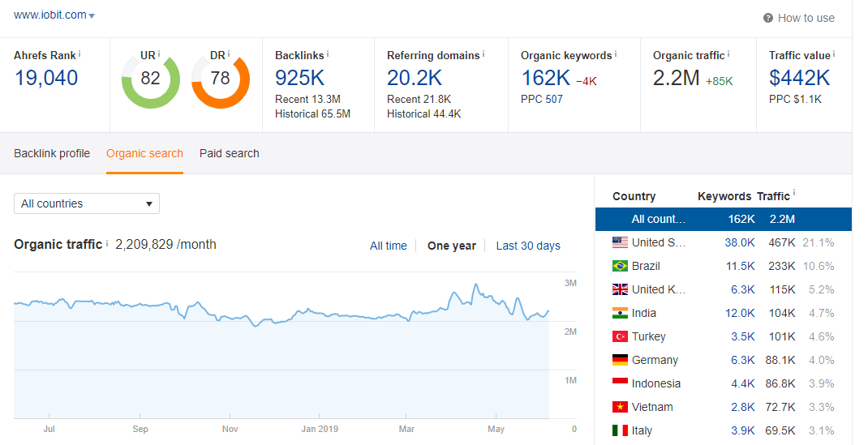
Task: Show All time chart range
Action: [388, 246]
